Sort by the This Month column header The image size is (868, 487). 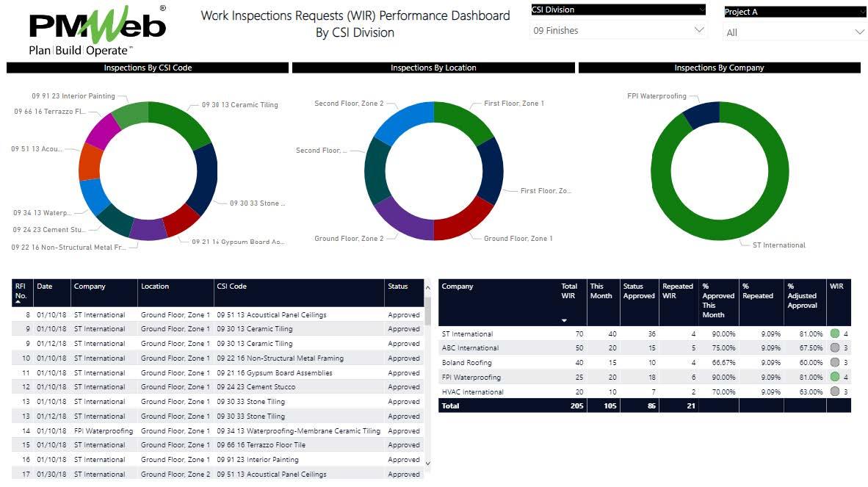(x=601, y=291)
